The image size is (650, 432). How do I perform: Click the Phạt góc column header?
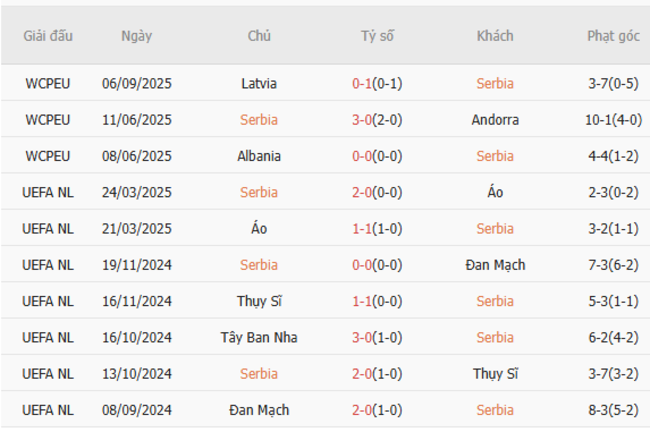pos(613,36)
